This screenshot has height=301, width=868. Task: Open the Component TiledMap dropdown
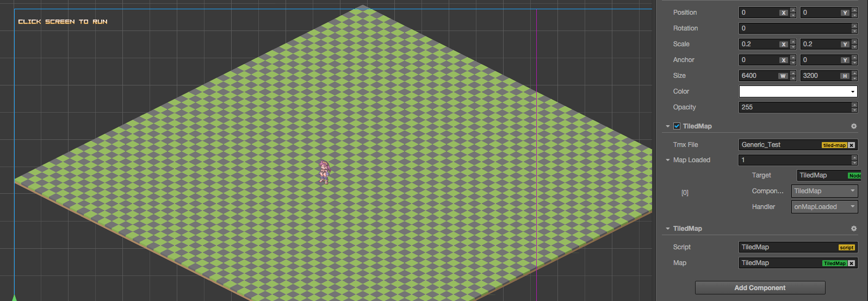pos(824,191)
